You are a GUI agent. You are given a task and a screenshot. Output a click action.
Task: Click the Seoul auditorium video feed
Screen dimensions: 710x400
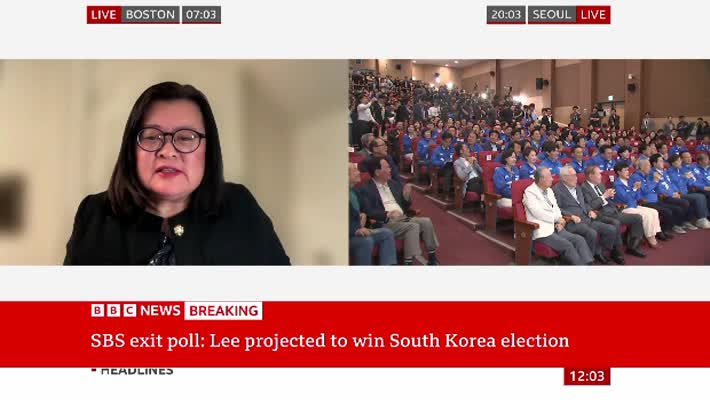pyautogui.click(x=529, y=162)
